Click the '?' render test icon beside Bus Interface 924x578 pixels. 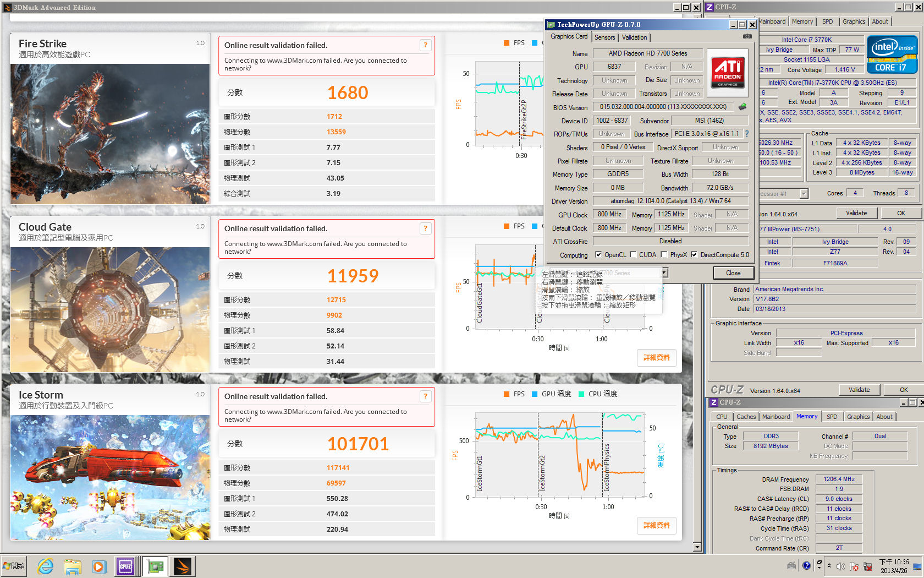click(747, 133)
